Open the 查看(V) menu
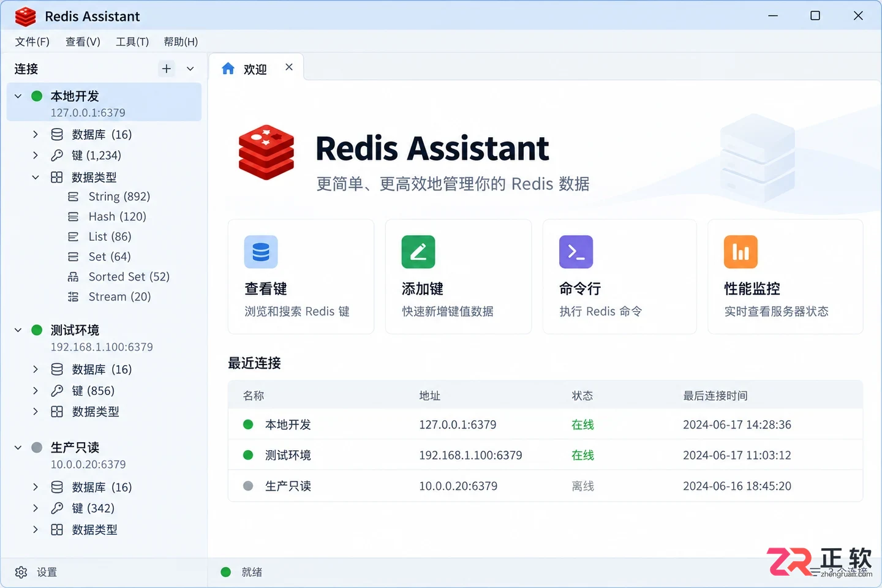 click(x=83, y=42)
